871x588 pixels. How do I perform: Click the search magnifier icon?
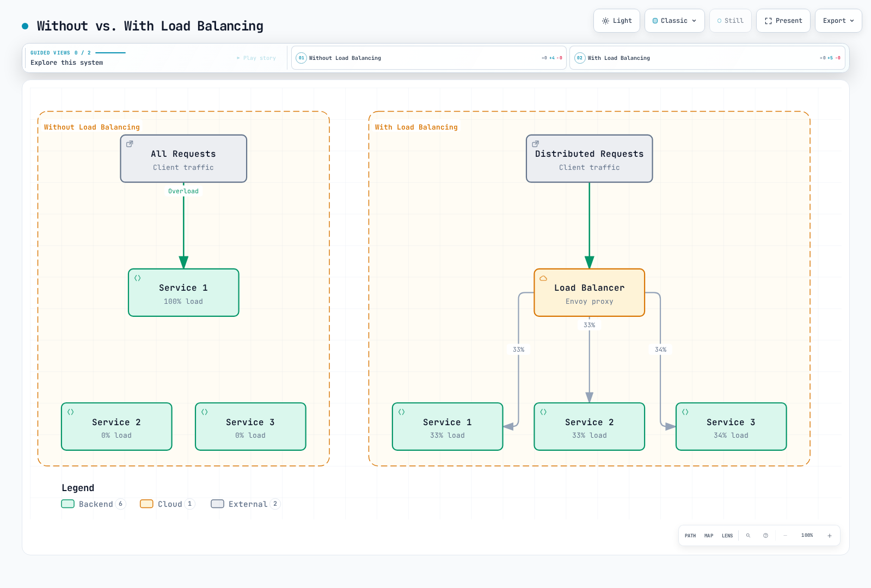click(748, 536)
